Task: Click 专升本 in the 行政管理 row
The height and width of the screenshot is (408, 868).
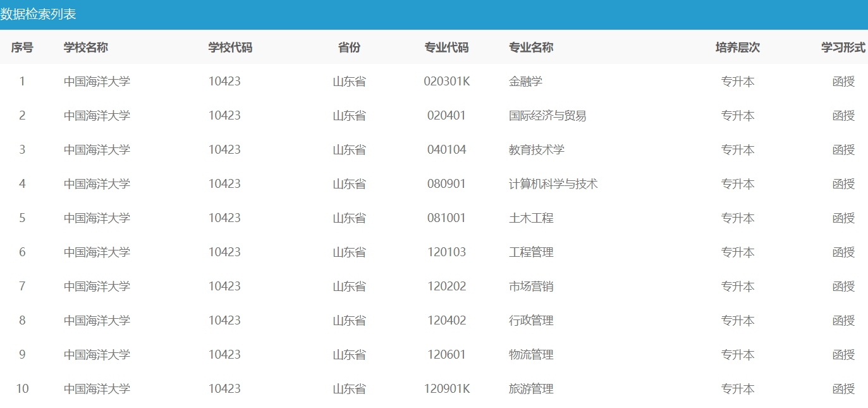Action: pos(738,321)
